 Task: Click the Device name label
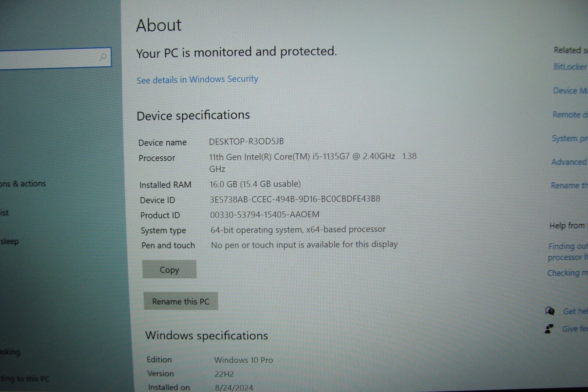162,142
